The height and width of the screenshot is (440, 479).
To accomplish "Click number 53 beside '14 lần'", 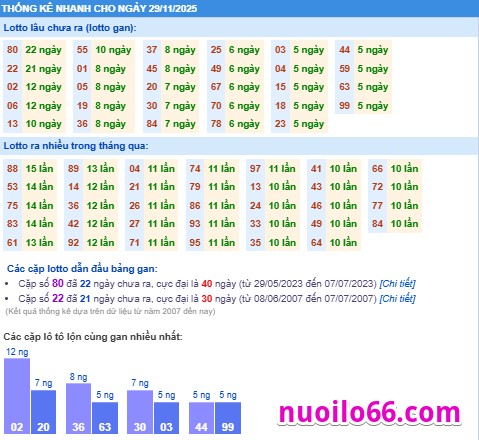I will pos(12,186).
